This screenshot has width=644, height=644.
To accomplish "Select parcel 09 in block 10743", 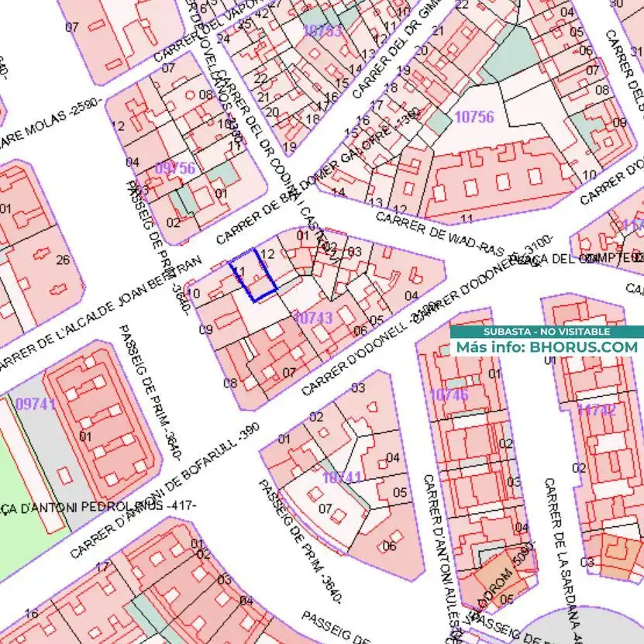I will coord(206,329).
